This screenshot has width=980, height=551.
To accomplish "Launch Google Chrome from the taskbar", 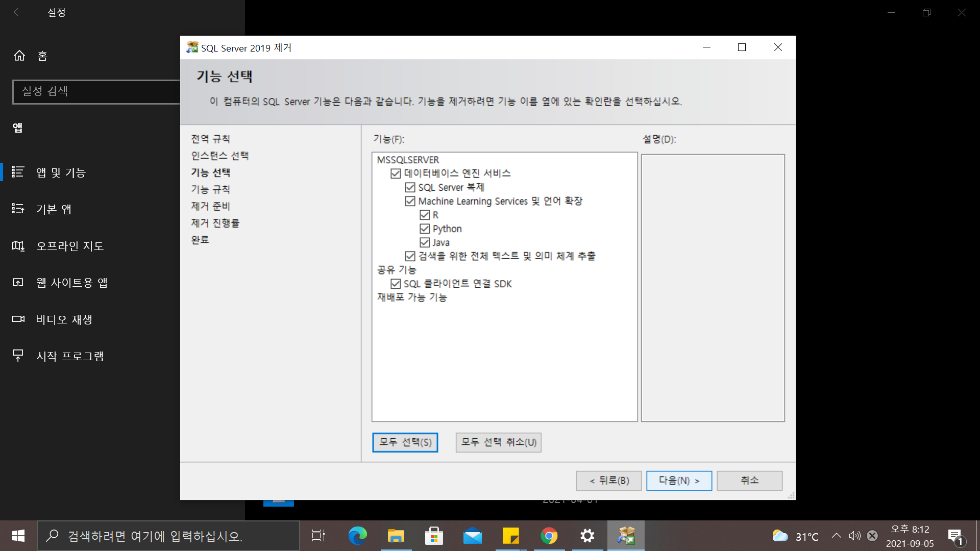I will pos(549,536).
